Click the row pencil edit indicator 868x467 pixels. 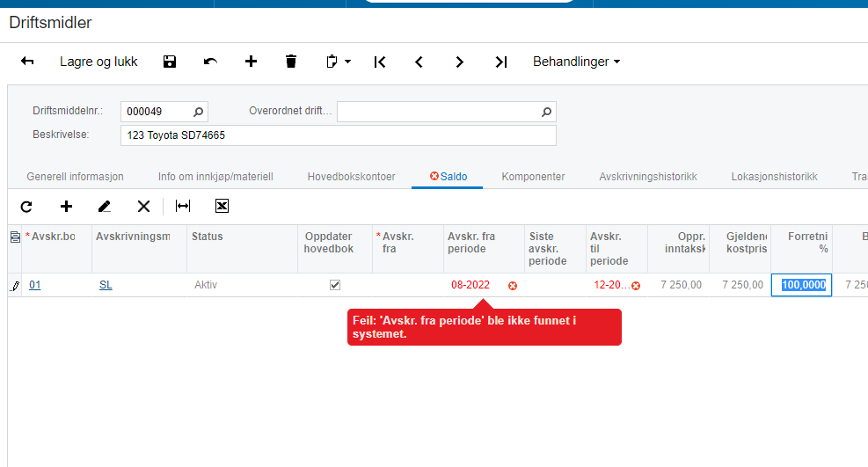click(15, 286)
